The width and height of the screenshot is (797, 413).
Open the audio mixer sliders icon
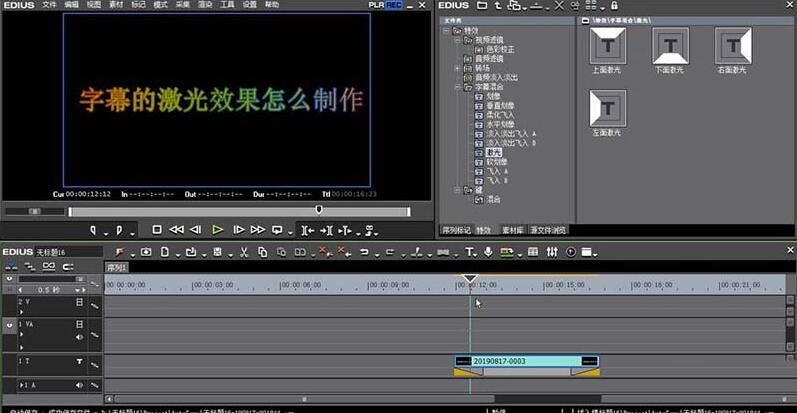[x=552, y=252]
